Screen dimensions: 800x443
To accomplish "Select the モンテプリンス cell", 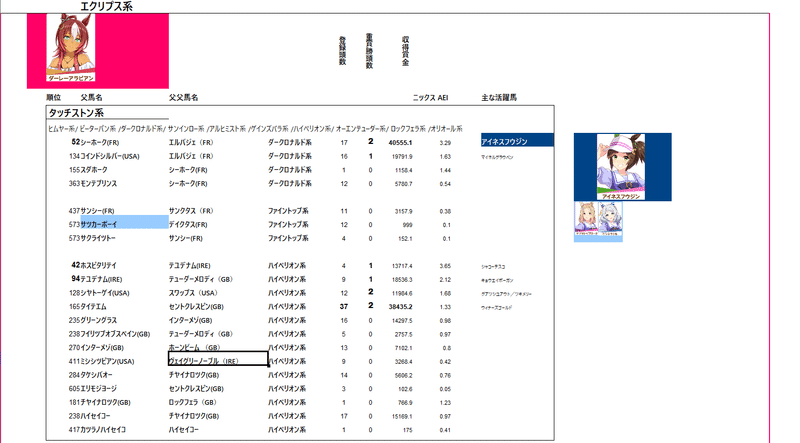I will [x=98, y=184].
